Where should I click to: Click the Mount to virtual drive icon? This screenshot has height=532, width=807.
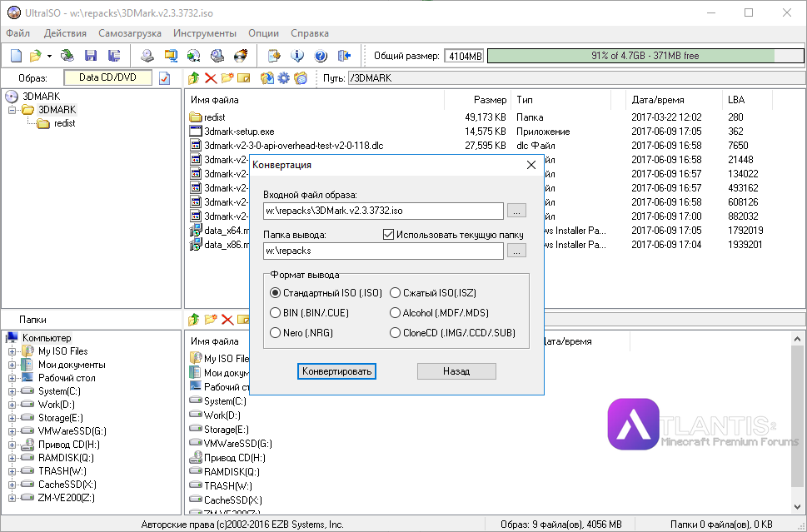217,56
